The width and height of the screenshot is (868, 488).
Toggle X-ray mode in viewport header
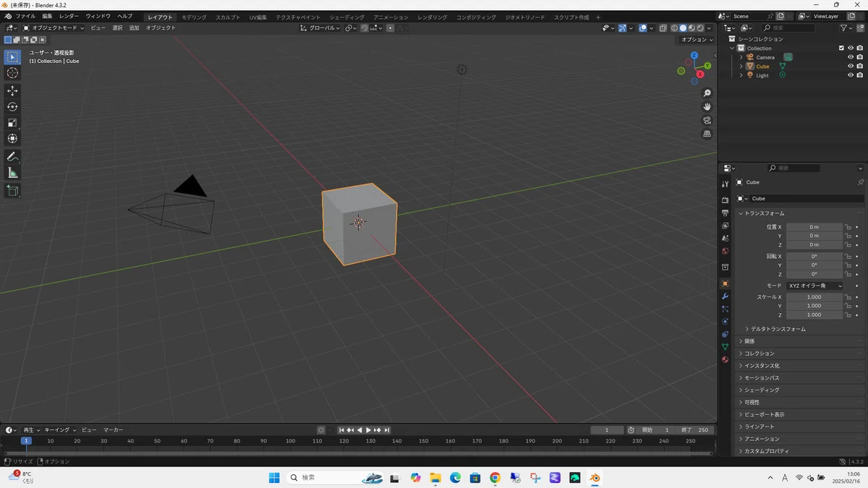(x=663, y=27)
